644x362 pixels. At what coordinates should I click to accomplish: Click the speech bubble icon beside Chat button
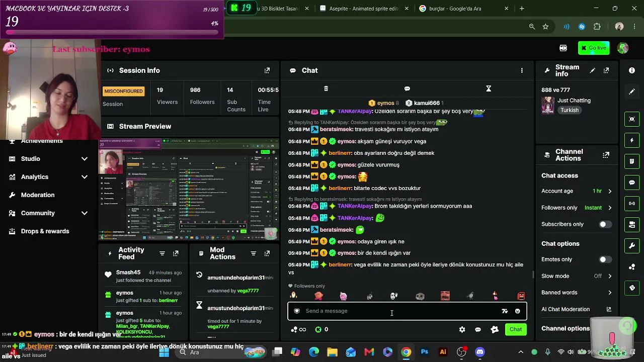[x=478, y=330]
